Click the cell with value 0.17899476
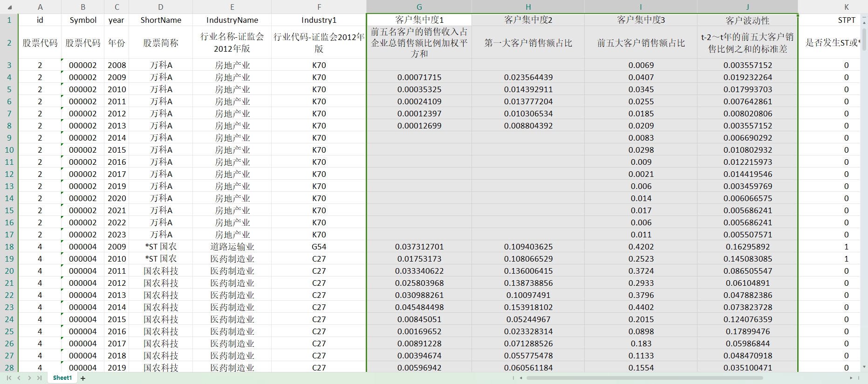The height and width of the screenshot is (384, 868). (x=748, y=331)
